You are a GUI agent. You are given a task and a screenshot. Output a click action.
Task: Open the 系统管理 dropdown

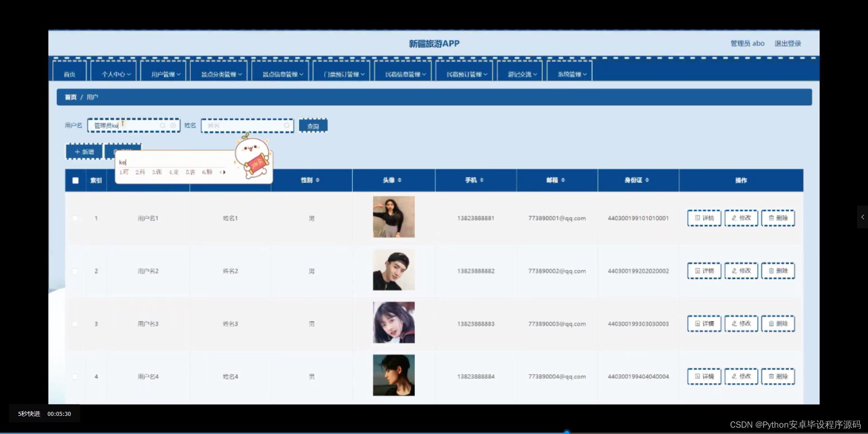569,74
